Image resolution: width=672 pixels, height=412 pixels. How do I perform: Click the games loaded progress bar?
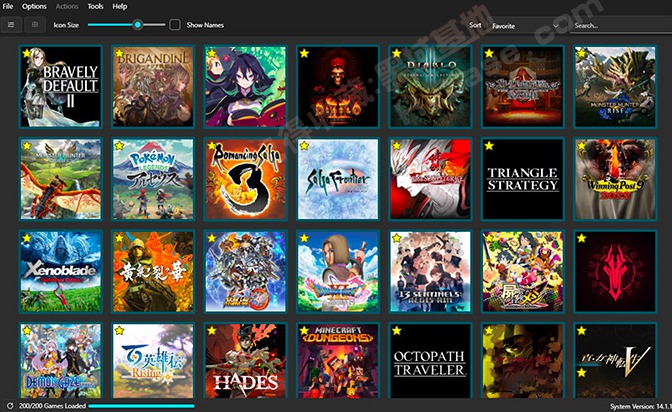[x=141, y=406]
